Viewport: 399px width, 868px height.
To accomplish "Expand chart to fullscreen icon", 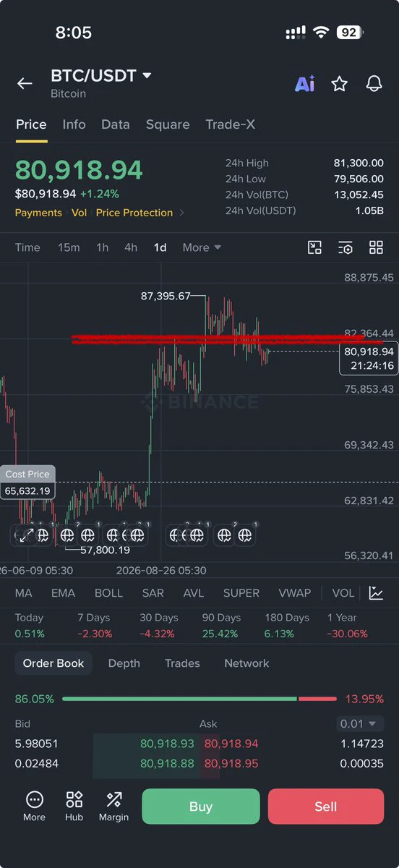I will point(26,535).
